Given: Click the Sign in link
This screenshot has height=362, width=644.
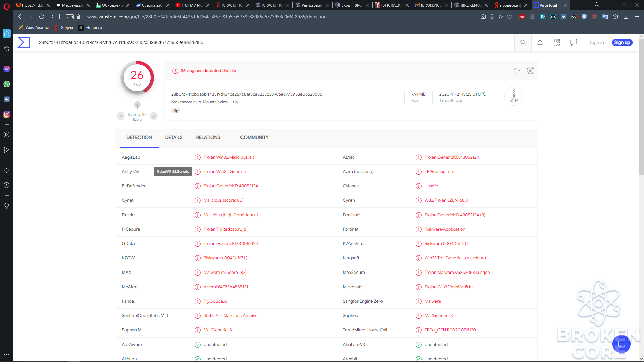Looking at the screenshot, I should click(x=597, y=42).
